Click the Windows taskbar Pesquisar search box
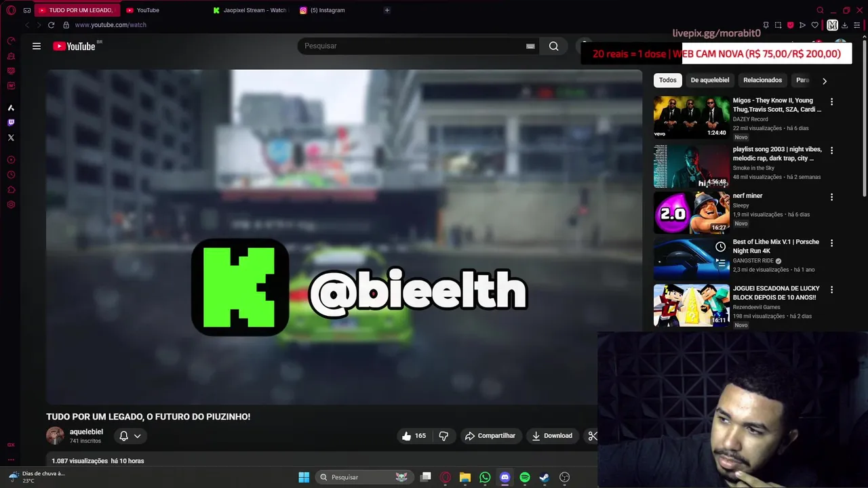 coord(364,477)
